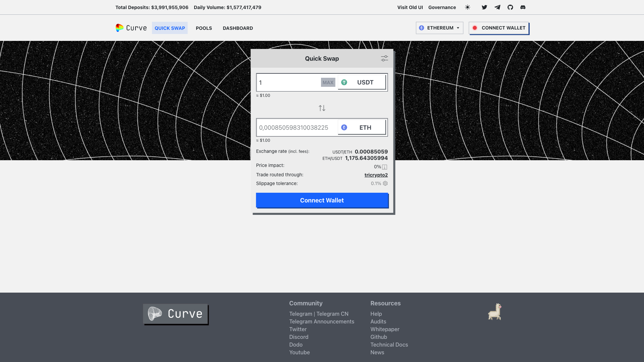The image size is (644, 362).
Task: Open the Governance link
Action: (442, 7)
